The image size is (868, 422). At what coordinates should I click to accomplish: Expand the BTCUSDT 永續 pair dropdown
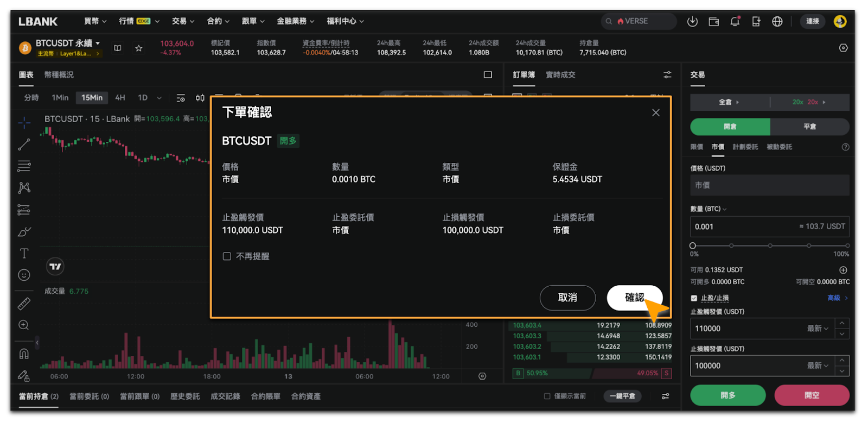98,43
